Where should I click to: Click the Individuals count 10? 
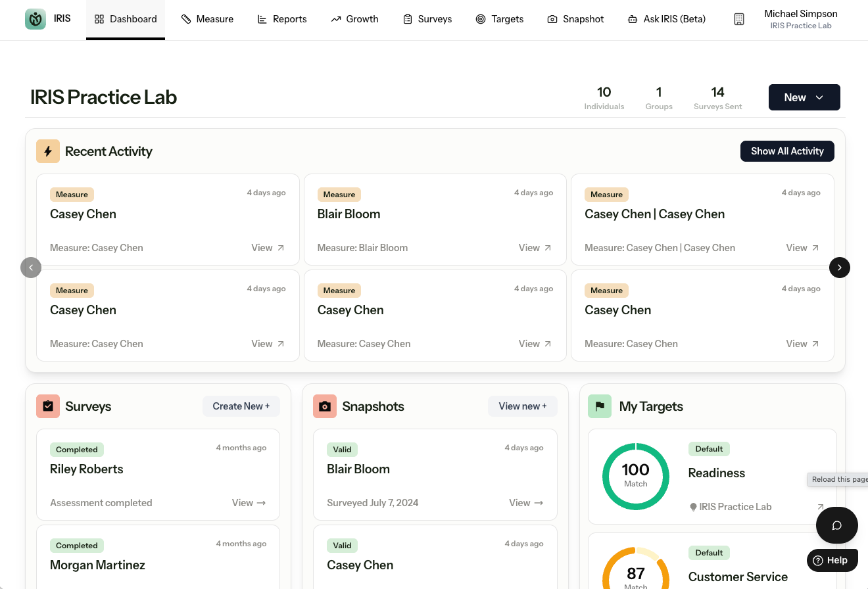pos(604,92)
